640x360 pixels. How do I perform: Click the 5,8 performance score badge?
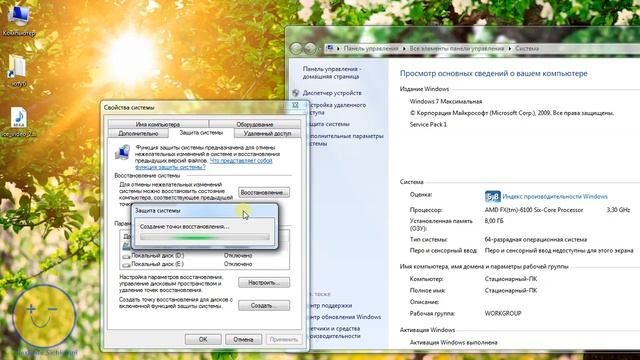coord(493,196)
